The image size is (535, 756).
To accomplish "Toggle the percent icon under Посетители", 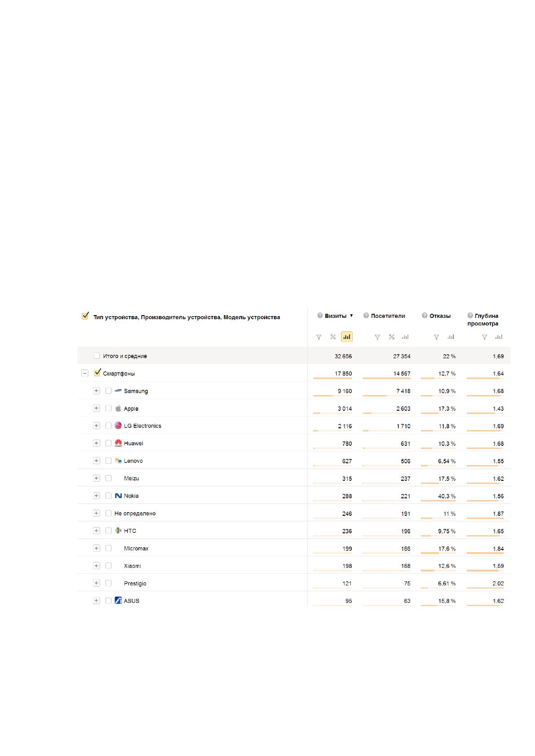I will pyautogui.click(x=392, y=337).
